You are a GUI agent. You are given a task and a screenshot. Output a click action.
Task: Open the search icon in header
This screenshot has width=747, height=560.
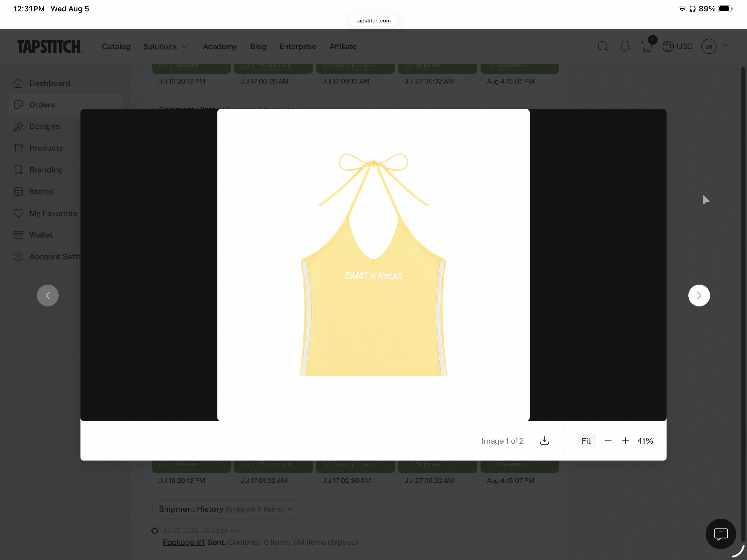click(603, 46)
